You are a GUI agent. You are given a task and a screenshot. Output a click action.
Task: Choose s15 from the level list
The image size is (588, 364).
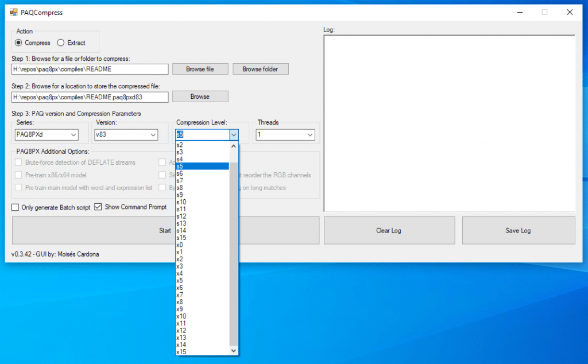pyautogui.click(x=203, y=238)
